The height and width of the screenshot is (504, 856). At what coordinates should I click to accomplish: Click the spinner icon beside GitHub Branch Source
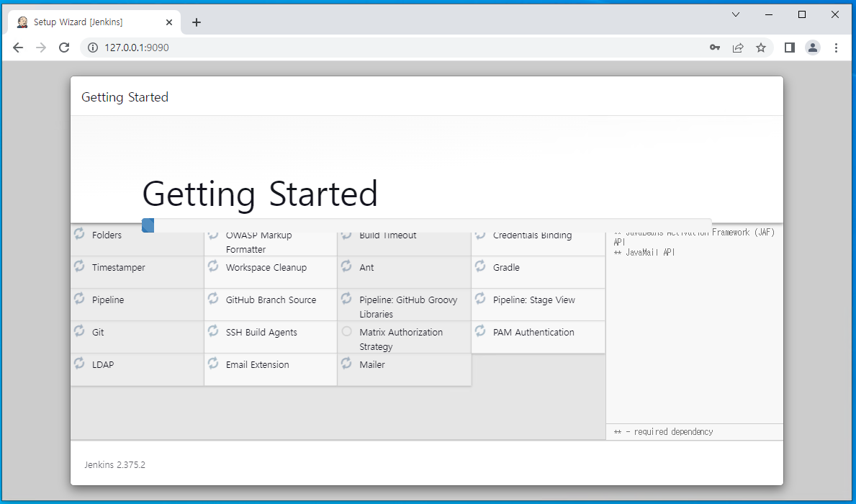tap(213, 298)
